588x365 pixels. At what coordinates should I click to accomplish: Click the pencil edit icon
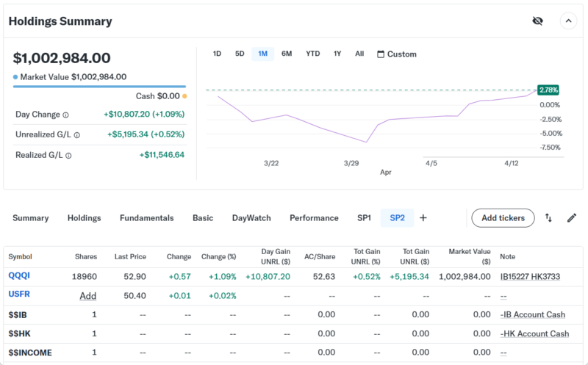click(572, 218)
